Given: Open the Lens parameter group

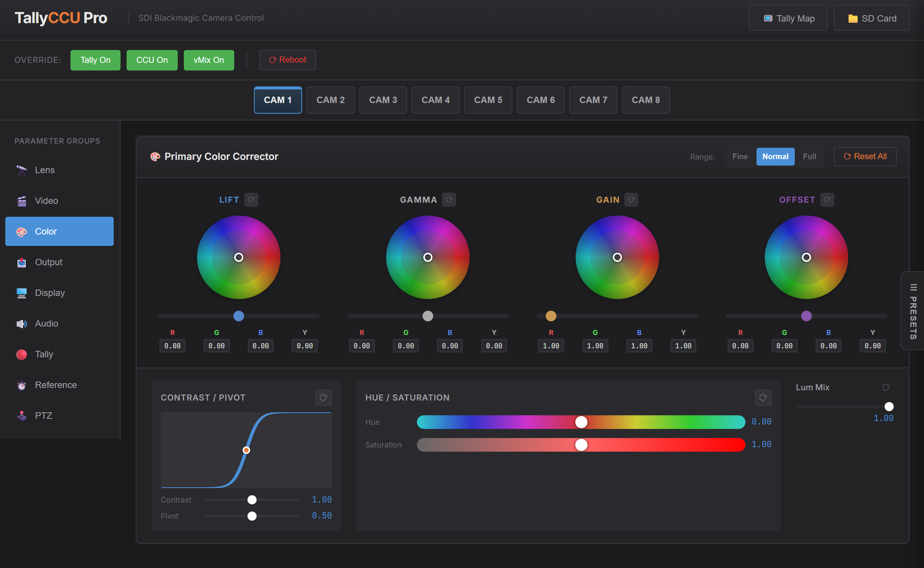Looking at the screenshot, I should coord(60,170).
